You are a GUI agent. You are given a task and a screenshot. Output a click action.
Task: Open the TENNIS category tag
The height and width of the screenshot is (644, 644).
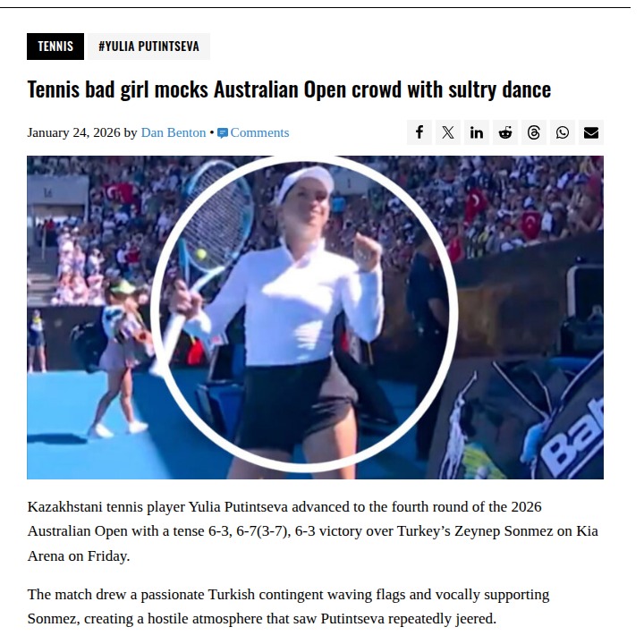pos(55,47)
